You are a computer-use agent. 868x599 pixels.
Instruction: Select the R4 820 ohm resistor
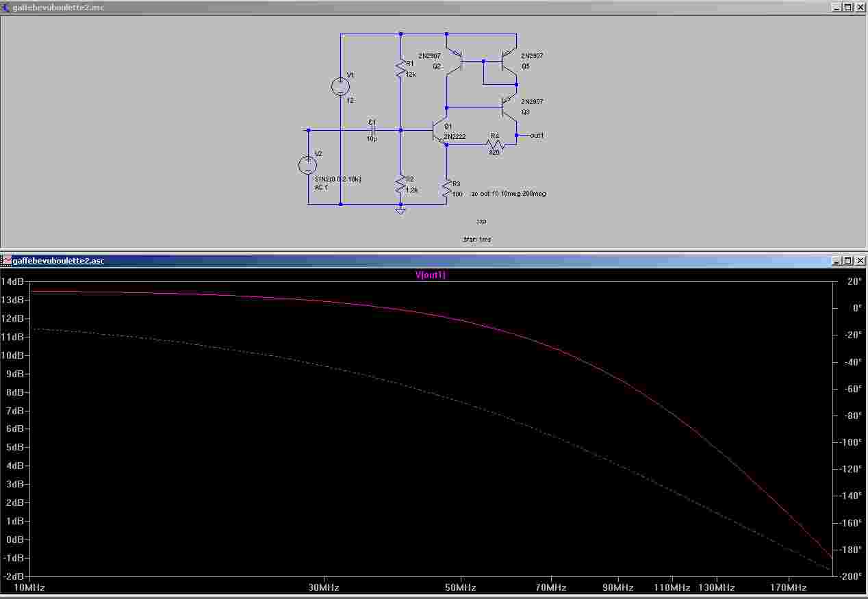click(x=494, y=144)
